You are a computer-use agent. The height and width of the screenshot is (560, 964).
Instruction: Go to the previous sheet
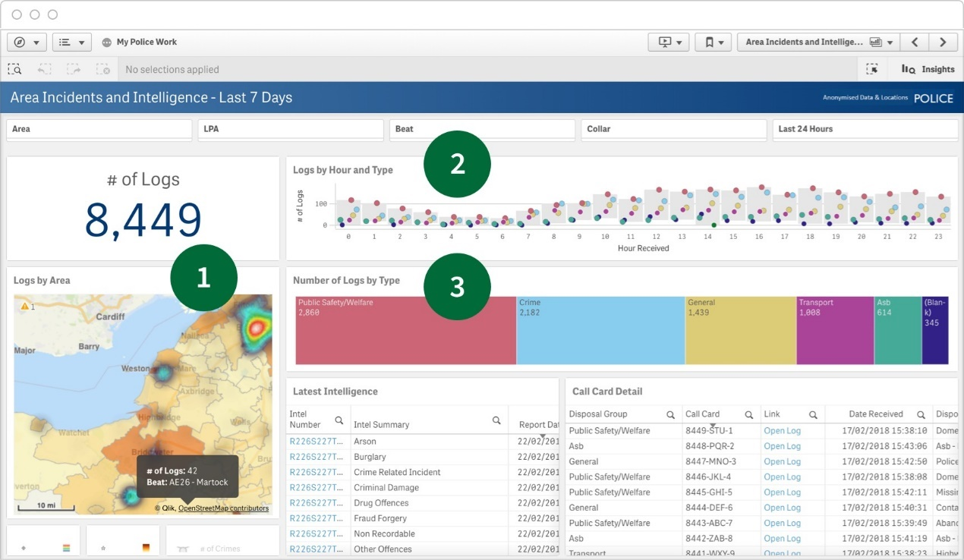click(x=915, y=42)
